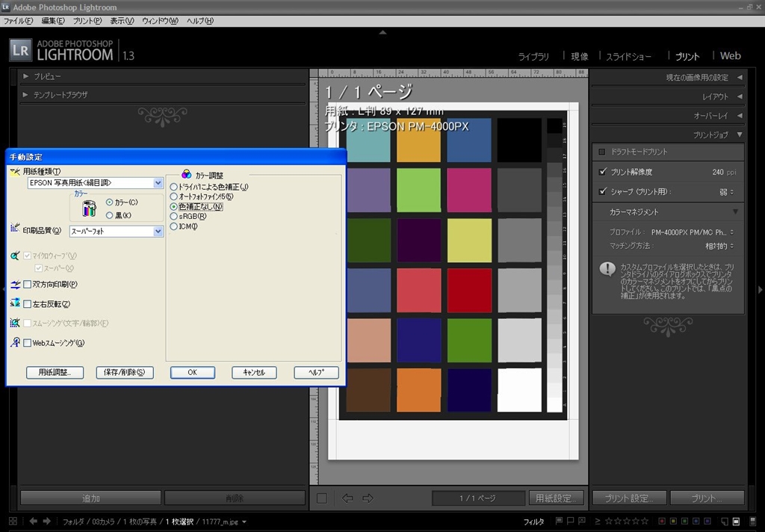
Task: Open the ファイル menu
Action: pyautogui.click(x=18, y=21)
